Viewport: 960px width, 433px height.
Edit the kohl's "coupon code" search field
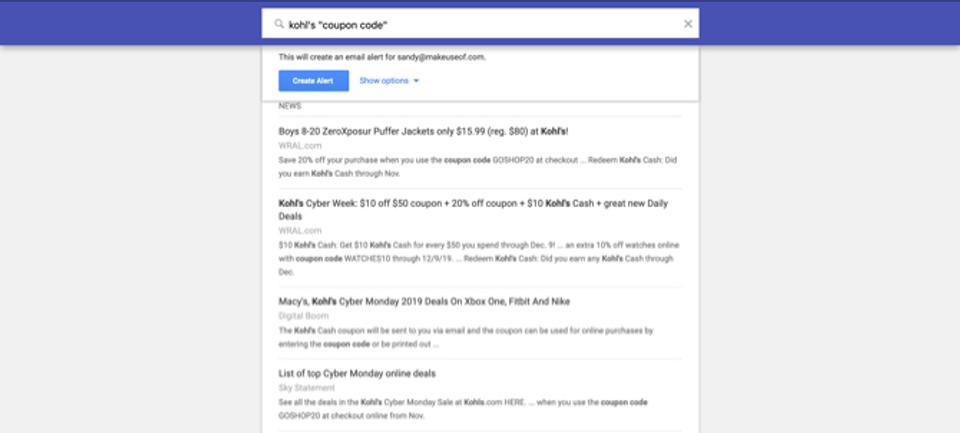point(480,23)
